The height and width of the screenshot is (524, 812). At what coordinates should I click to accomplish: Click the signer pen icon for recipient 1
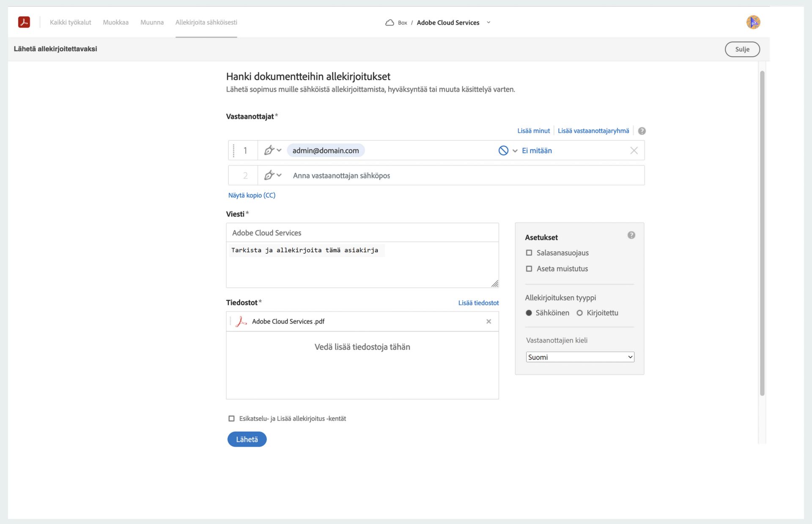coord(269,150)
